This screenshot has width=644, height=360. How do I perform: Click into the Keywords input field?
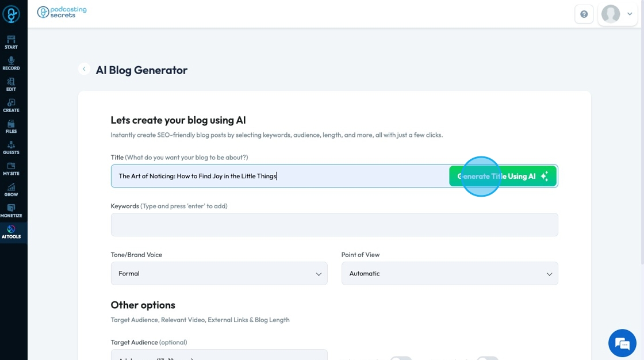coord(334,225)
